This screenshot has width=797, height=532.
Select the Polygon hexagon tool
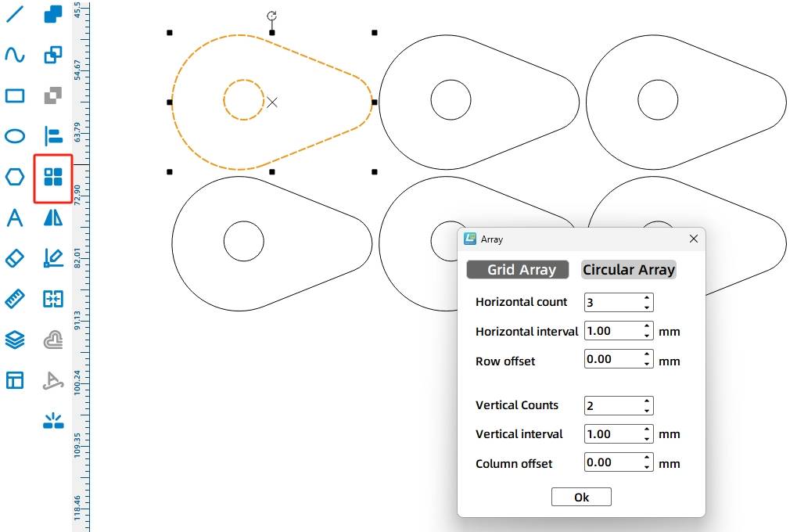(15, 177)
